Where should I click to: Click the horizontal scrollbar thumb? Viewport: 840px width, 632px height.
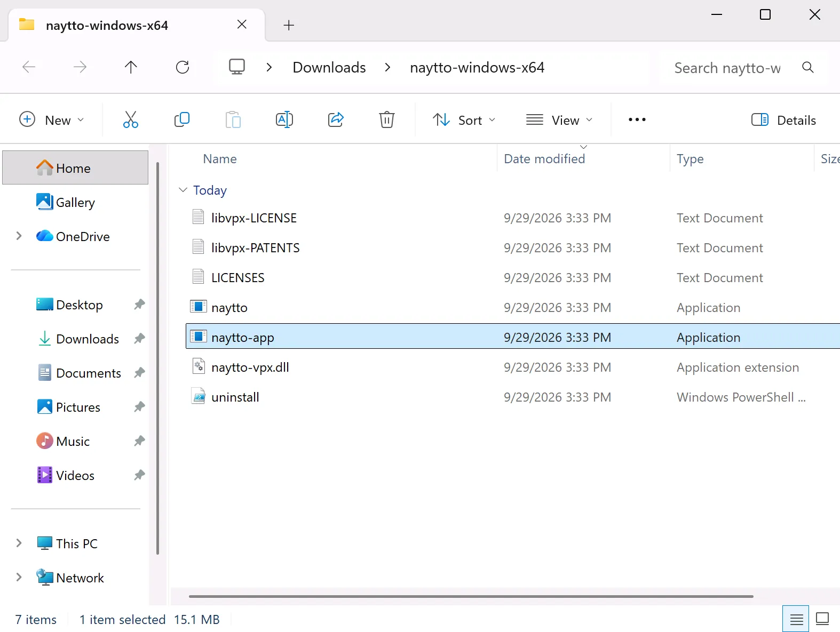[x=471, y=596]
